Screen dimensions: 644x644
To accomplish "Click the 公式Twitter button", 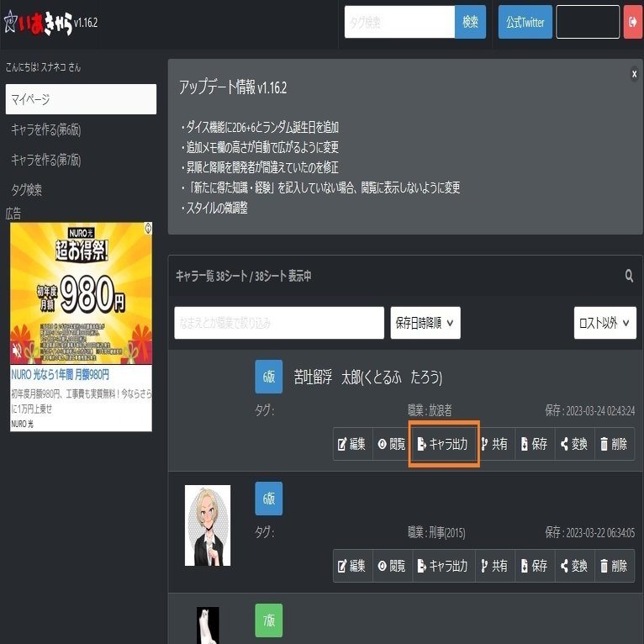I will point(525,22).
